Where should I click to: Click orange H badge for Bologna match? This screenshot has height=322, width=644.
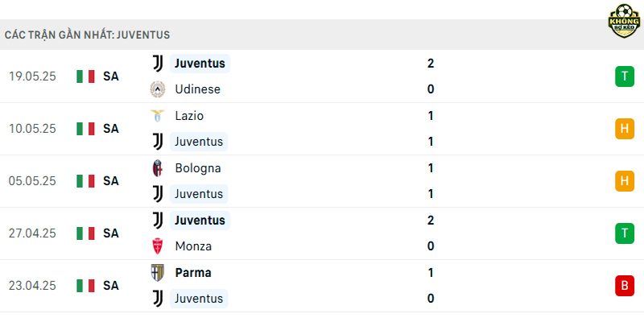(x=625, y=181)
